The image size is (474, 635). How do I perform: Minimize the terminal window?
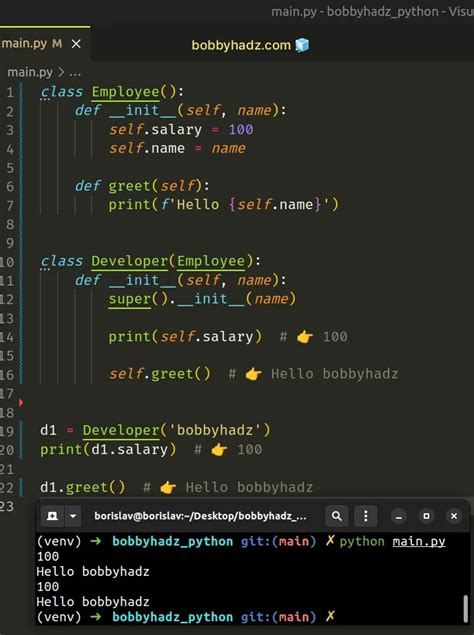(399, 516)
